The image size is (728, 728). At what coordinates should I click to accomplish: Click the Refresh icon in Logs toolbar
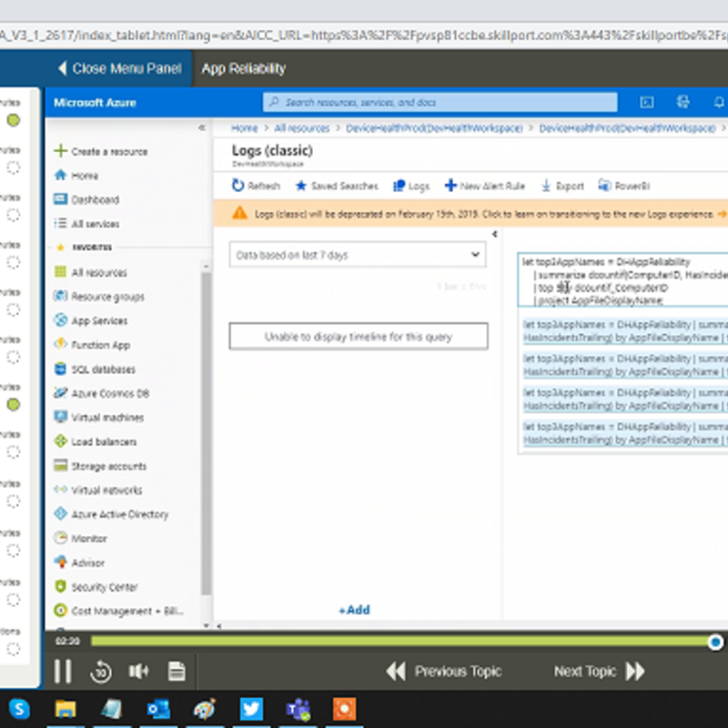(238, 186)
